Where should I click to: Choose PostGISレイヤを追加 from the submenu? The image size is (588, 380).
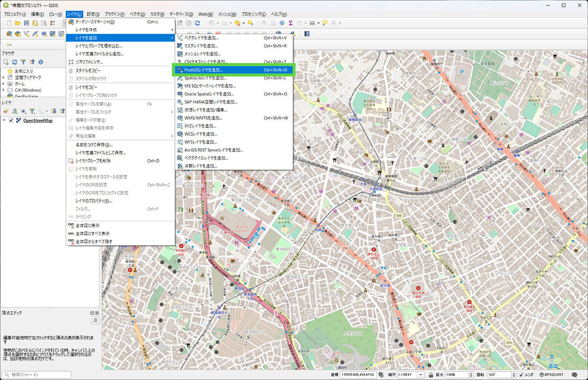[x=234, y=70]
